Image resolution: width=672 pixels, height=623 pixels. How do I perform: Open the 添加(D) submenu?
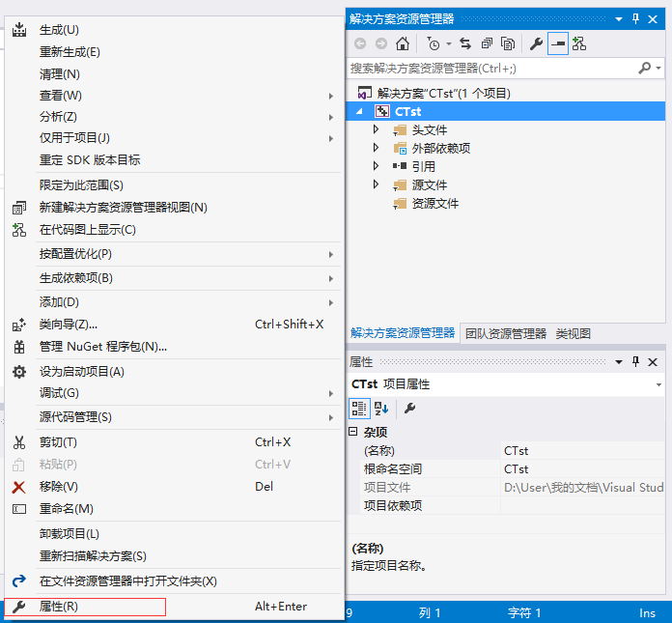[174, 302]
